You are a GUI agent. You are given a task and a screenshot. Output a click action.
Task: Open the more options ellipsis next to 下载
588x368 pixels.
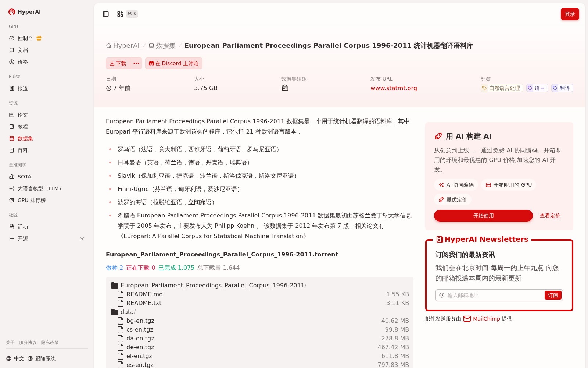136,63
